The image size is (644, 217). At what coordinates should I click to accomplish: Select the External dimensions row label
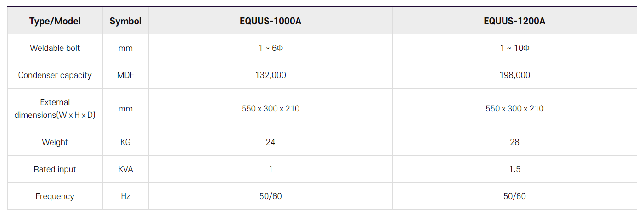[x=55, y=109]
